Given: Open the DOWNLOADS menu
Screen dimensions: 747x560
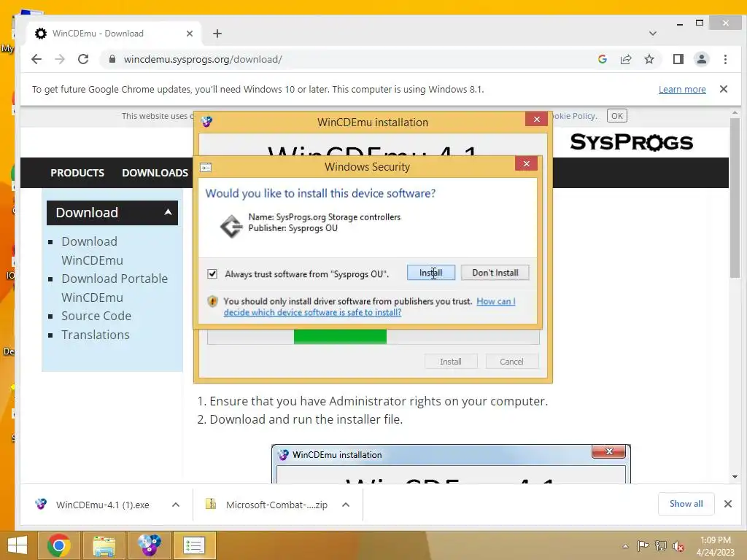Looking at the screenshot, I should tap(155, 173).
